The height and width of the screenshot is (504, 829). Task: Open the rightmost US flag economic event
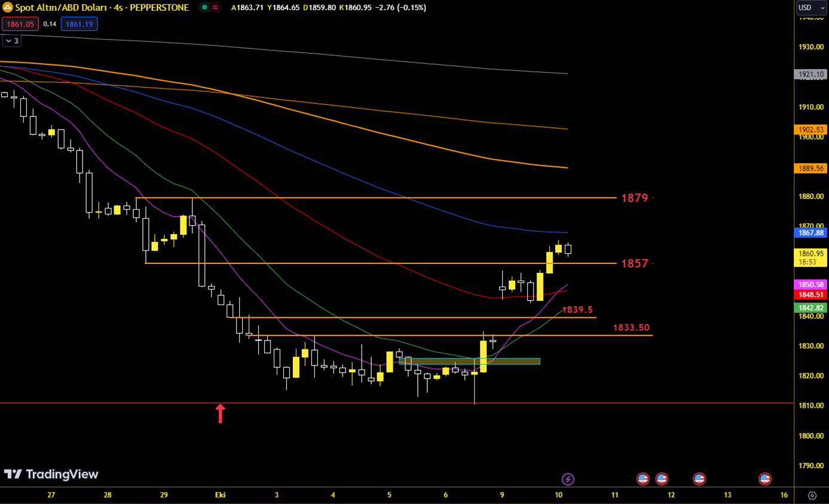click(x=764, y=479)
